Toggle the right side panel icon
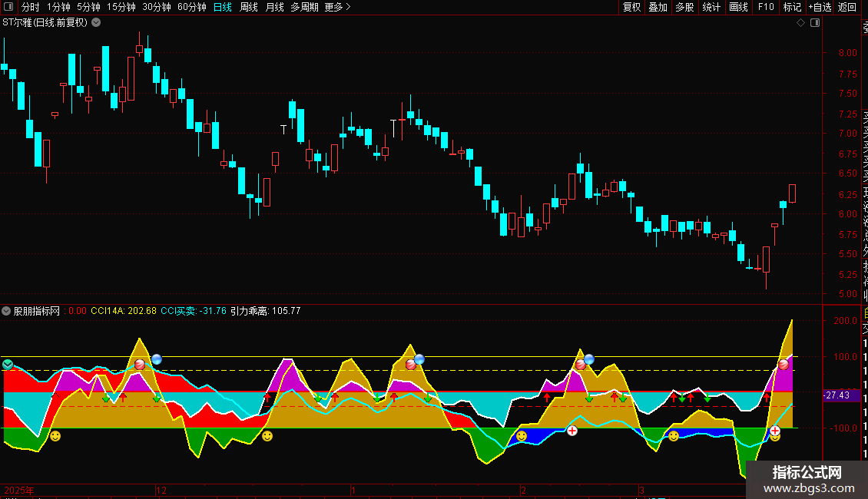This screenshot has width=868, height=499. pos(815,23)
